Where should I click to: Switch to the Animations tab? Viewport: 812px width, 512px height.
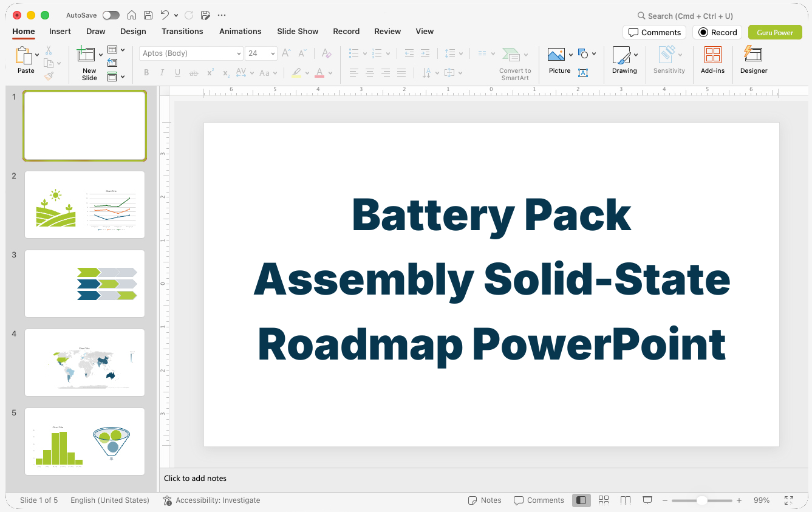pos(241,31)
